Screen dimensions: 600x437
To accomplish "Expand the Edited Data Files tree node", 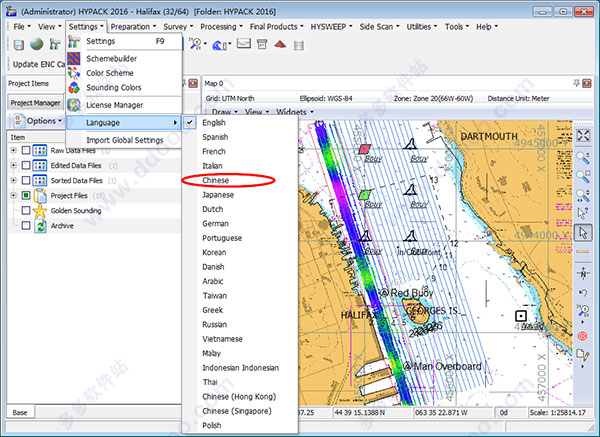I will [x=13, y=165].
